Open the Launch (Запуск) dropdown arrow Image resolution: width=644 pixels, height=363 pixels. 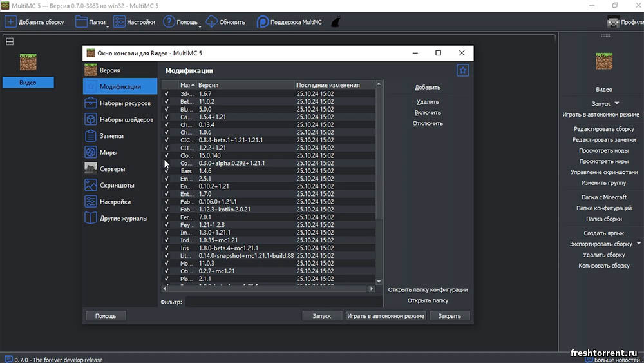point(616,103)
